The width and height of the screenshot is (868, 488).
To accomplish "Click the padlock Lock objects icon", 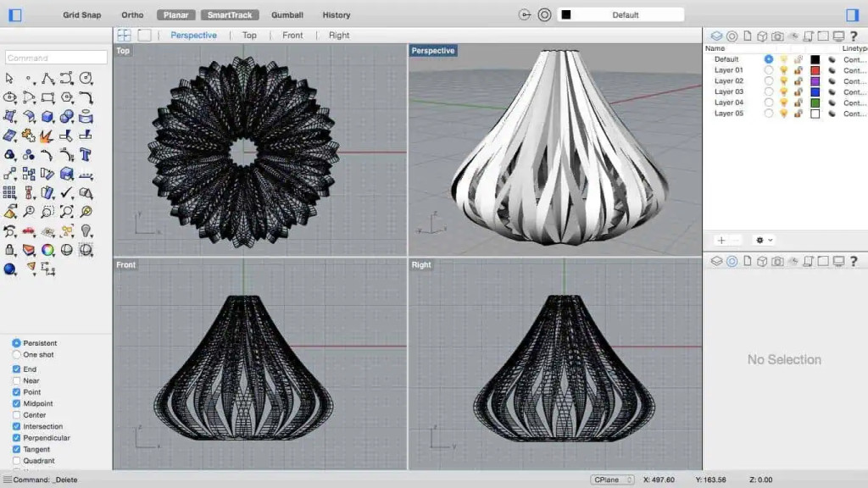I will point(10,250).
